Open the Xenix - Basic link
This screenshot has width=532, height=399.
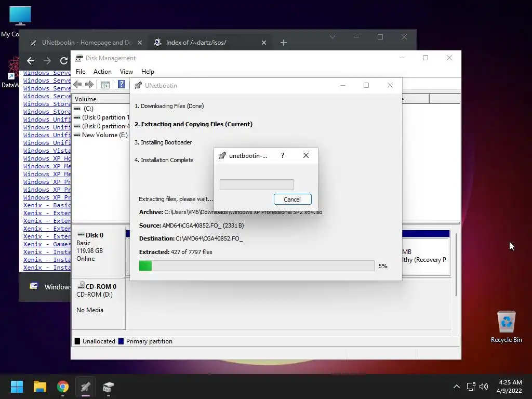point(47,205)
